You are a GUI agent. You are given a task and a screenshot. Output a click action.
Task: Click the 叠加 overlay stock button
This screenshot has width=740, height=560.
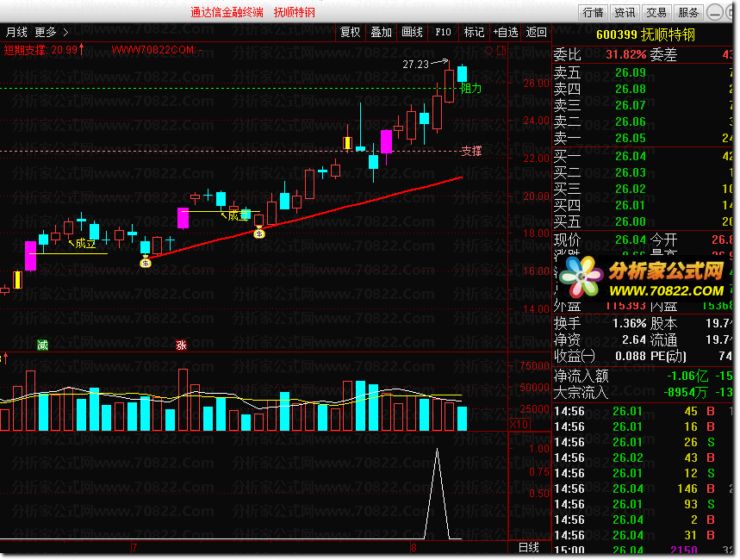pyautogui.click(x=381, y=32)
